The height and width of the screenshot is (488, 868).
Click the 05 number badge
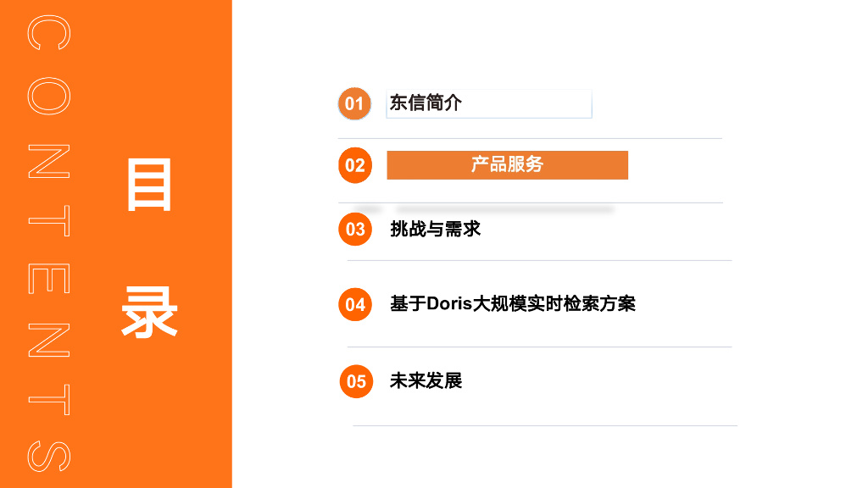click(x=356, y=381)
